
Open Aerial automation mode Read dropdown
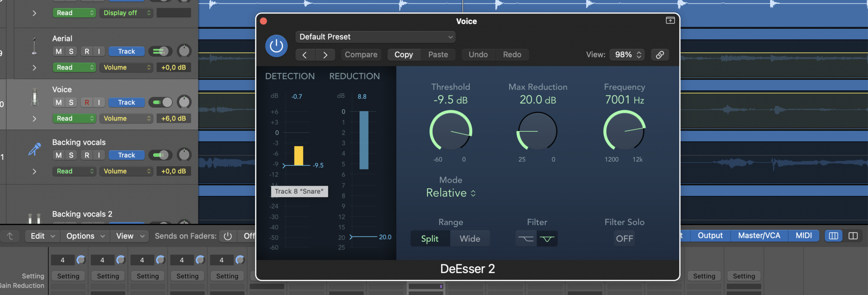(x=74, y=67)
